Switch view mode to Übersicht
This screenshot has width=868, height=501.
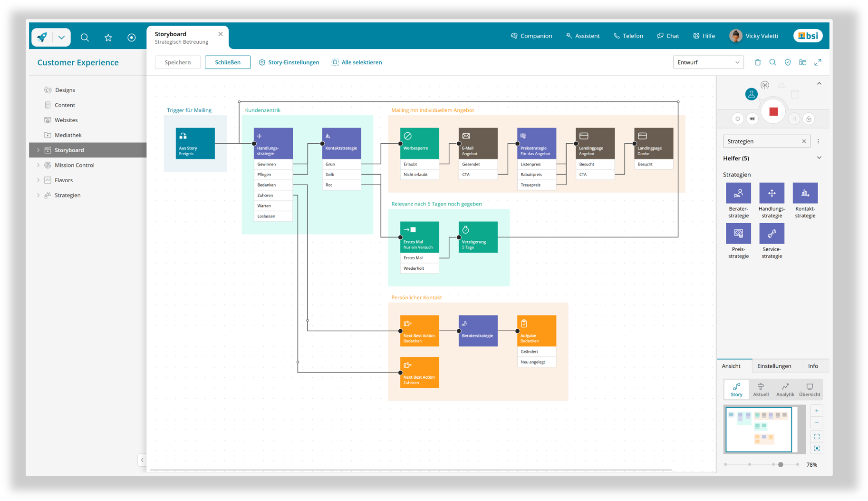click(x=810, y=390)
